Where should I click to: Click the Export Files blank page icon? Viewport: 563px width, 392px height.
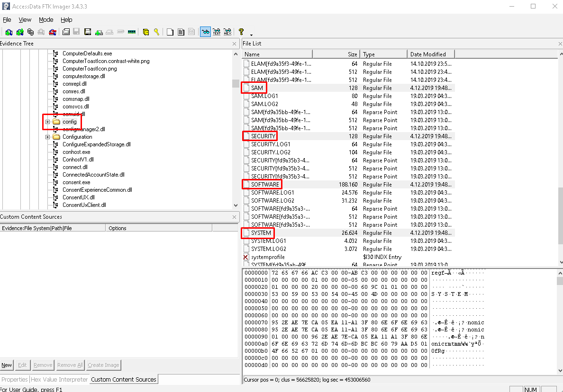click(170, 32)
